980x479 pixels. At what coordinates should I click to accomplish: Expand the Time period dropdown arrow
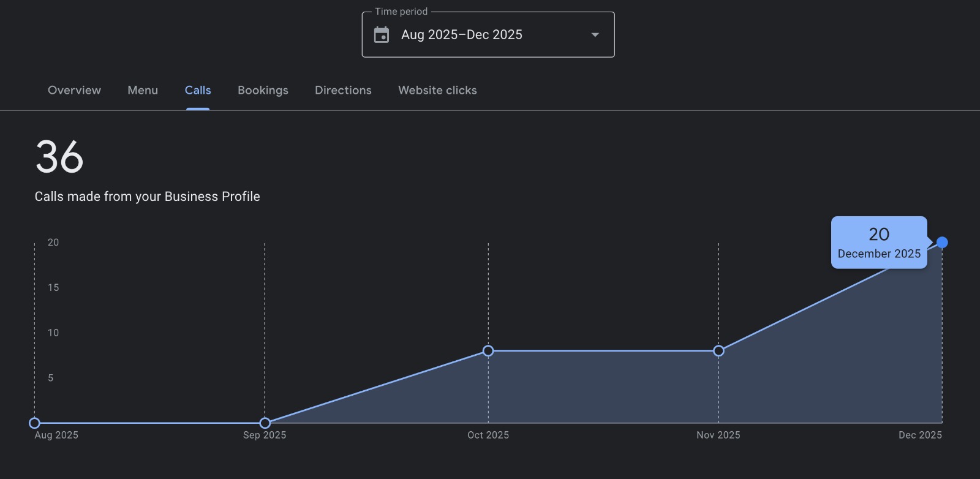pyautogui.click(x=595, y=35)
